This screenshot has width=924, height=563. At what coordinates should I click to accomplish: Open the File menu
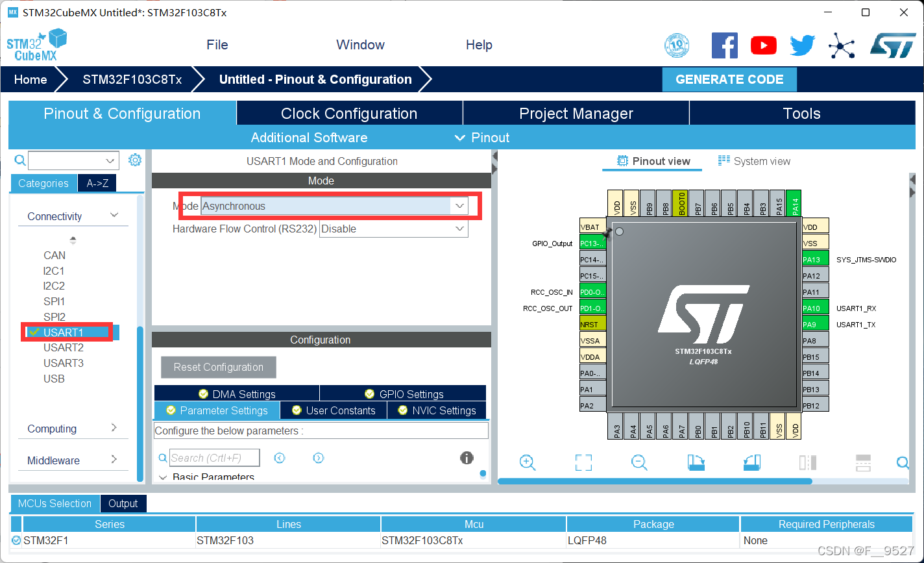[x=217, y=45]
